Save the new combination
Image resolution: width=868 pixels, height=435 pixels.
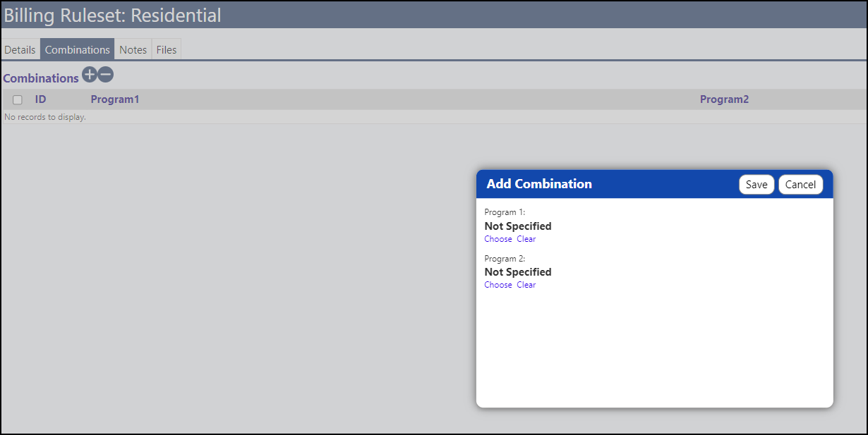(x=757, y=184)
